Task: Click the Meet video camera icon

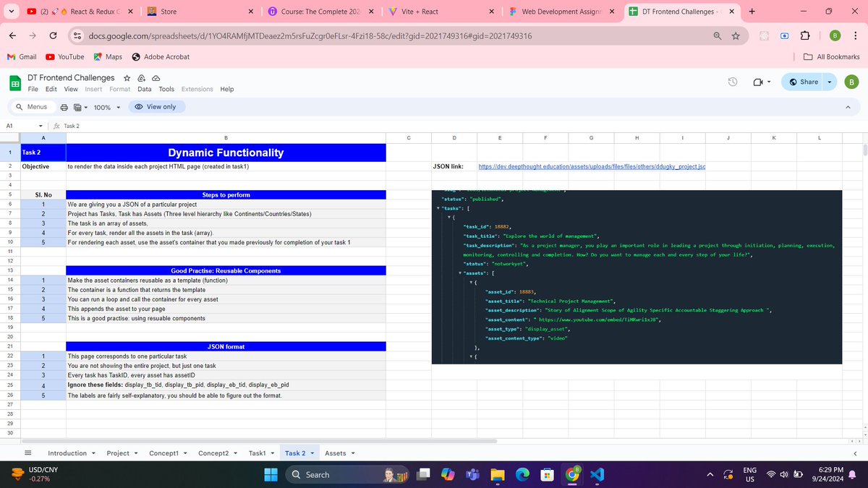Action: point(757,82)
